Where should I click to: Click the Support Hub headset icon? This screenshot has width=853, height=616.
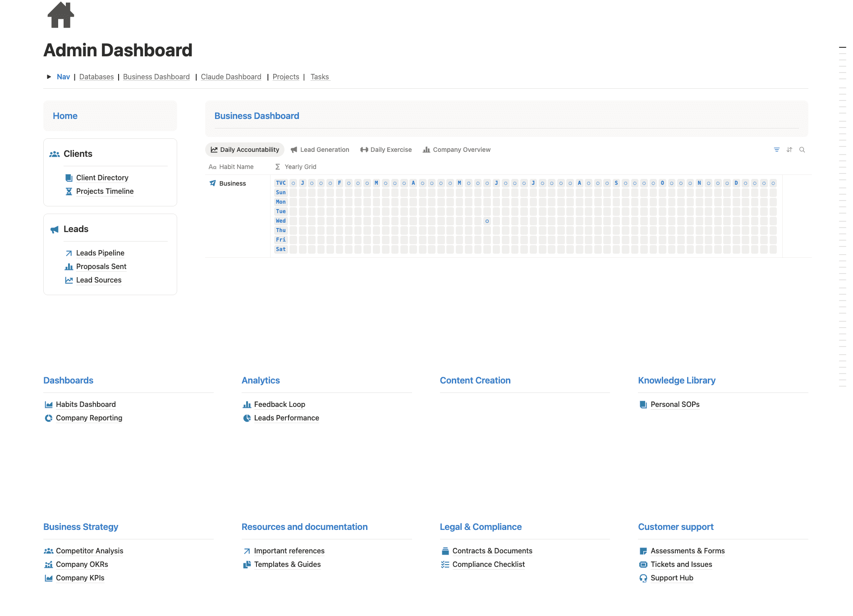coord(643,578)
